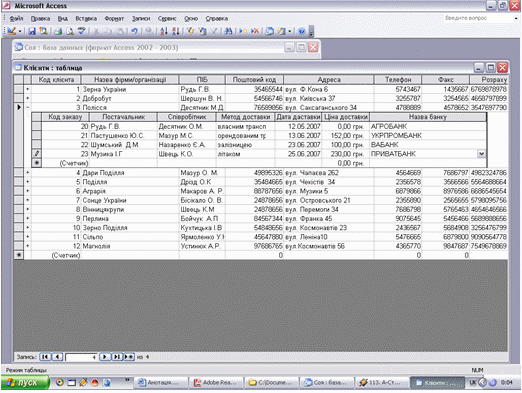Click the Undo arrow icon
This screenshot has width=522, height=393.
point(134,31)
